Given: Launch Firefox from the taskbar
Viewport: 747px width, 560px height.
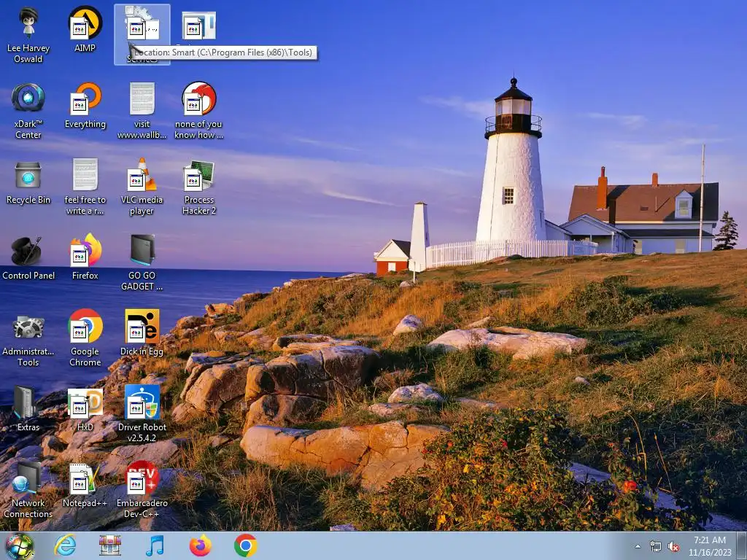Looking at the screenshot, I should (x=200, y=545).
